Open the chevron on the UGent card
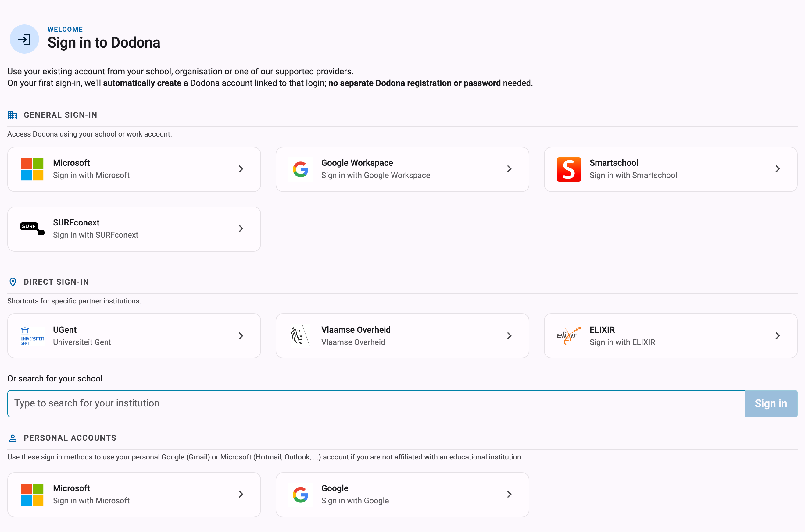805x532 pixels. [241, 336]
